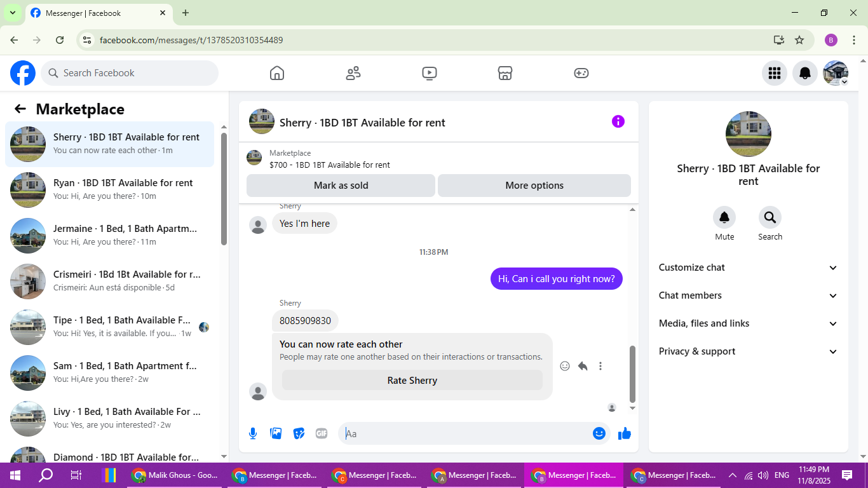
Task: Reload the page in browser toolbar
Action: coord(60,40)
